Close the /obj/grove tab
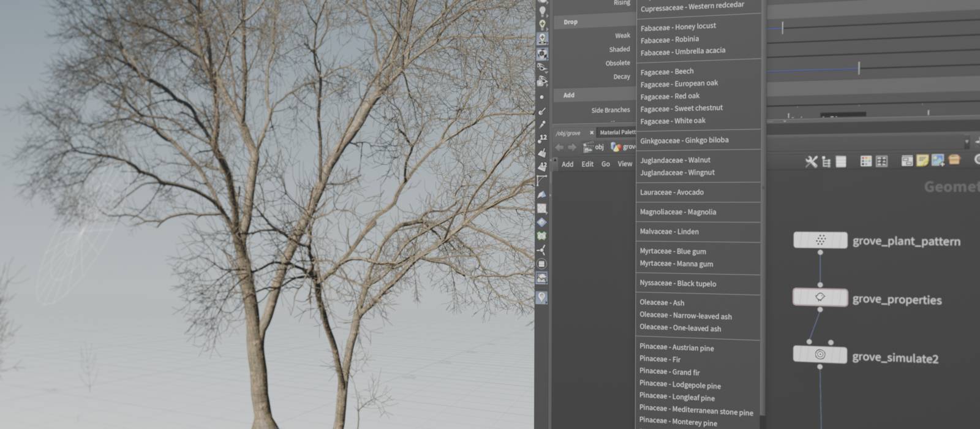Viewport: 980px width, 429px height. (592, 132)
